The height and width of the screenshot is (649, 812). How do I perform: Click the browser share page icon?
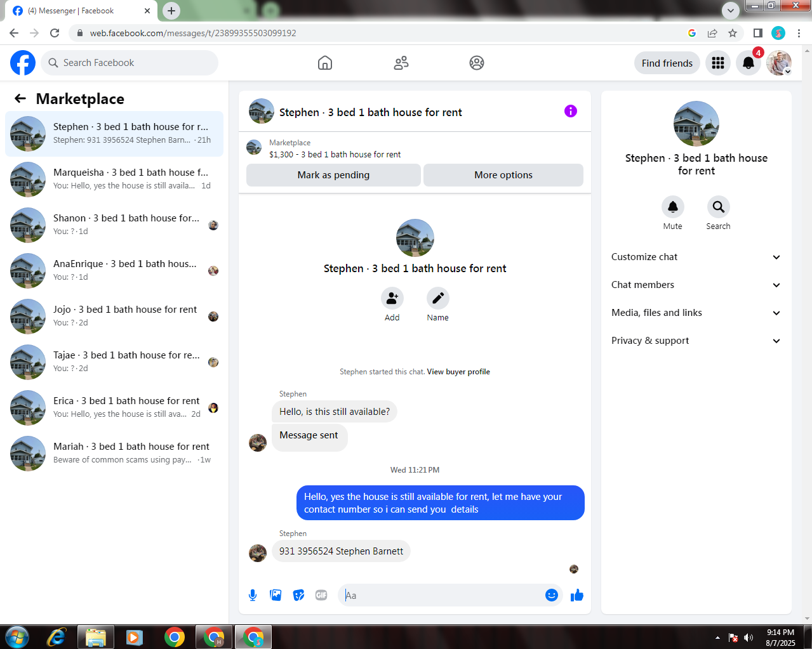click(x=712, y=33)
